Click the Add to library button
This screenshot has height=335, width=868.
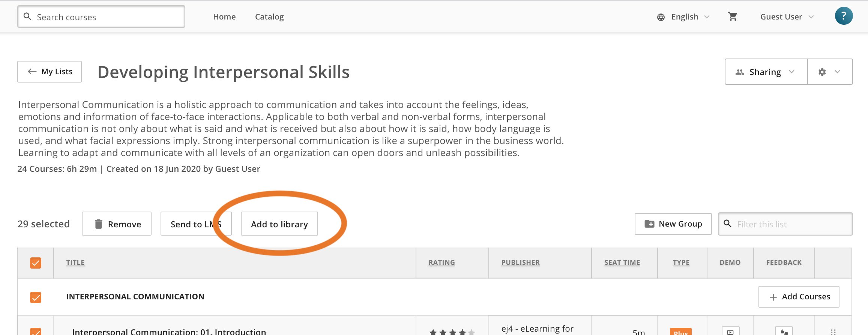coord(279,224)
